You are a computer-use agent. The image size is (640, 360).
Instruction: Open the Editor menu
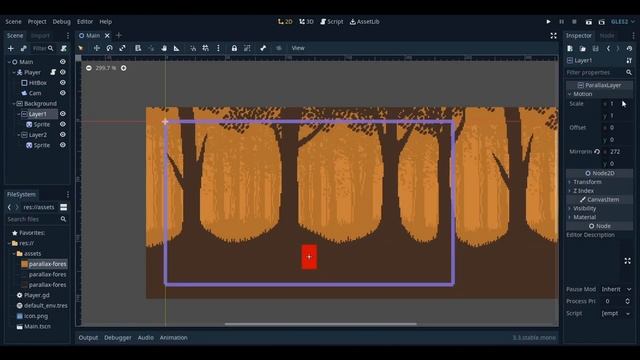point(85,22)
